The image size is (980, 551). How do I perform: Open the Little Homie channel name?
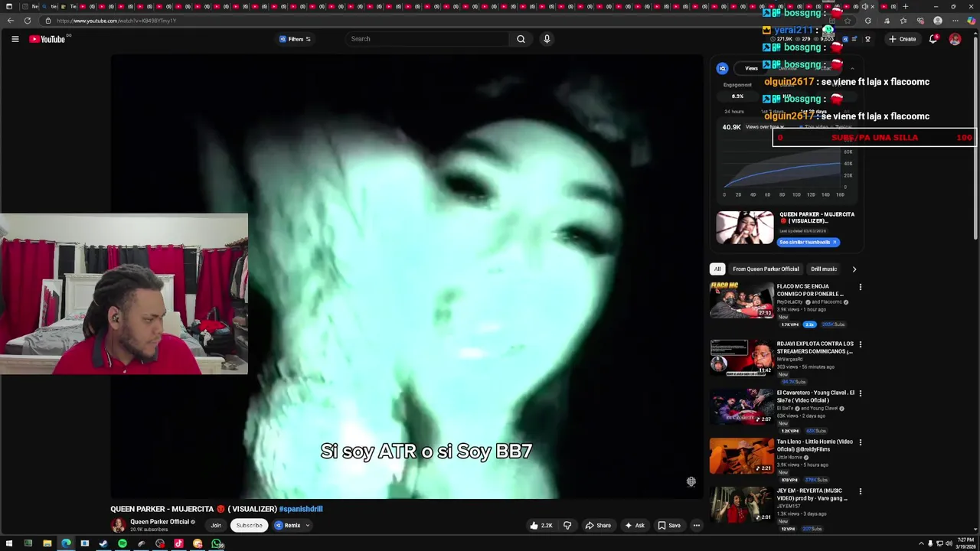[x=790, y=457]
